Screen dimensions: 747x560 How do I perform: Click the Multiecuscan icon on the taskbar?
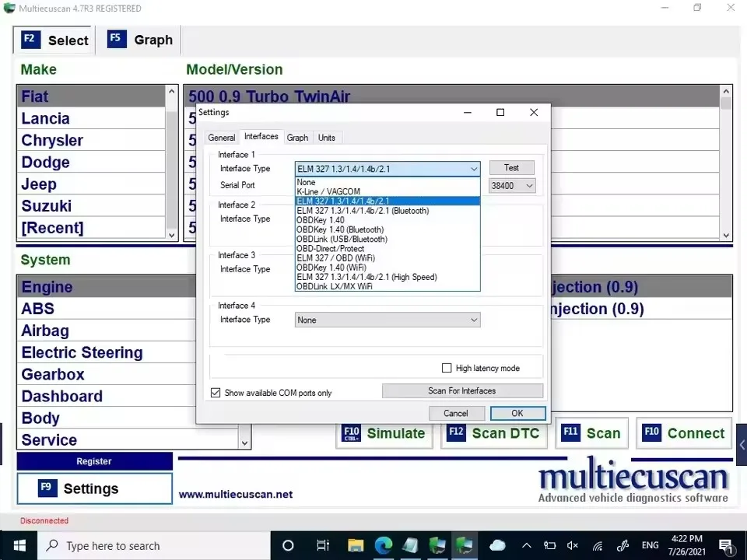coord(465,545)
